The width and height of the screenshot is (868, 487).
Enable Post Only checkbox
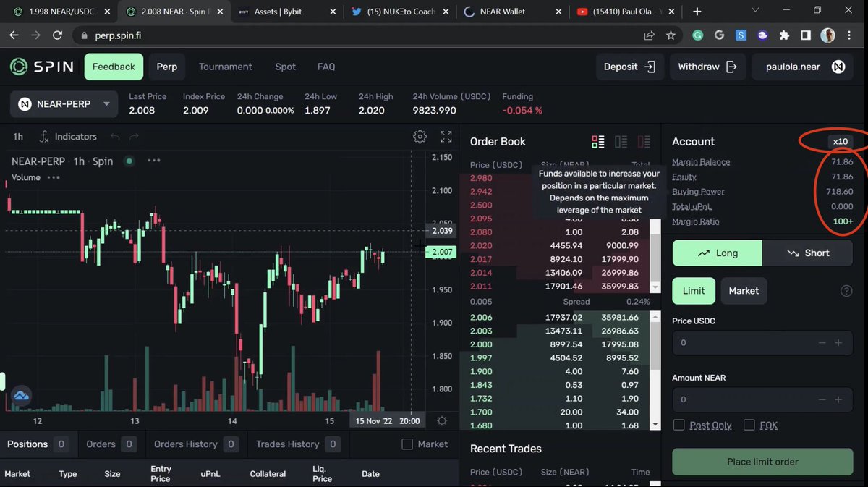point(678,425)
